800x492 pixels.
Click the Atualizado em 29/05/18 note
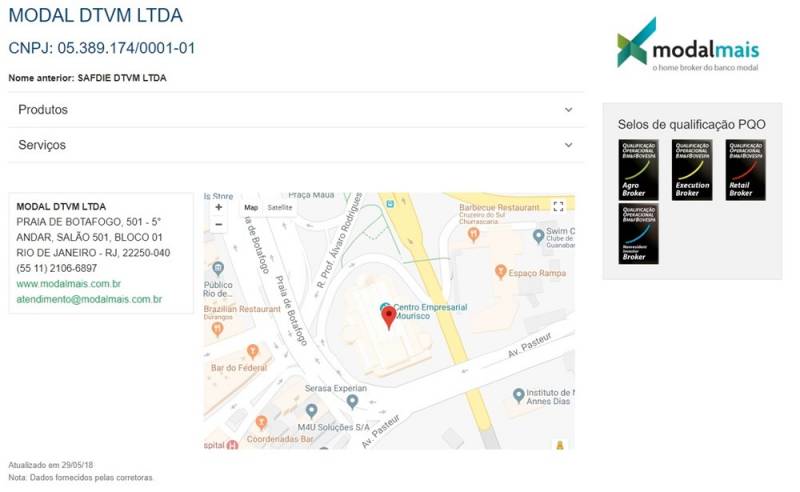[51, 465]
